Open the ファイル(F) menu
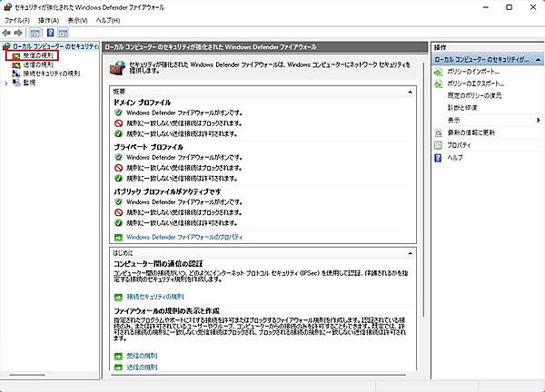This screenshot has width=545, height=392. tap(17, 21)
